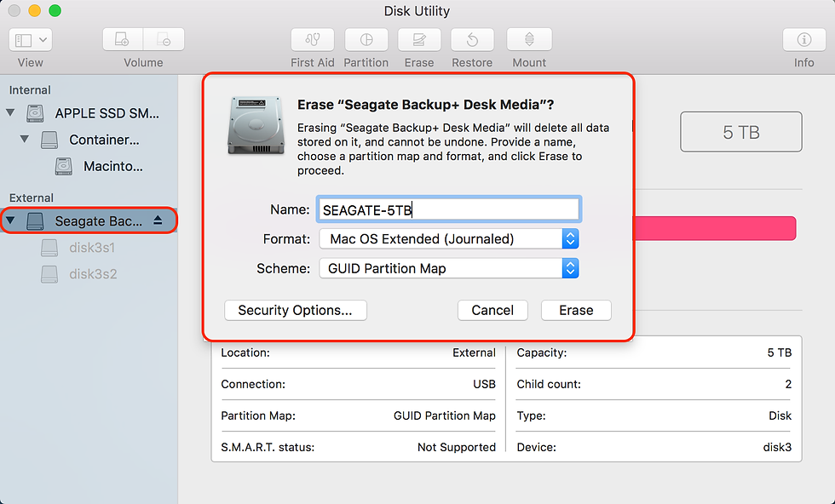Run First Aid from the toolbar
Image resolution: width=835 pixels, height=504 pixels.
(313, 40)
